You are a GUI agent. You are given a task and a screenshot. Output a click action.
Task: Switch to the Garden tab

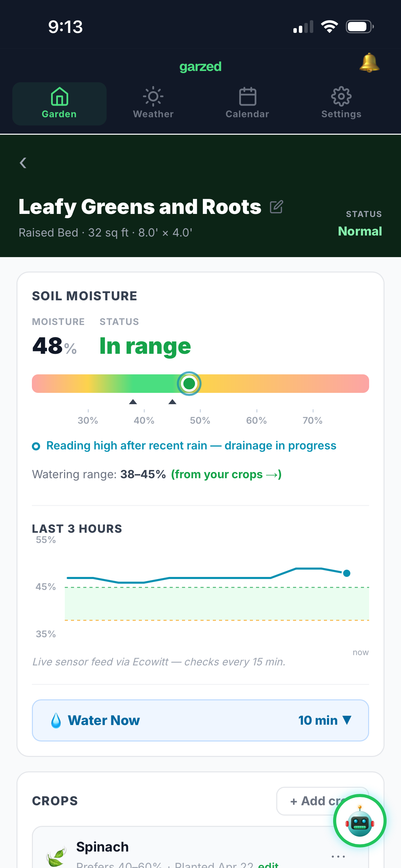click(x=59, y=104)
